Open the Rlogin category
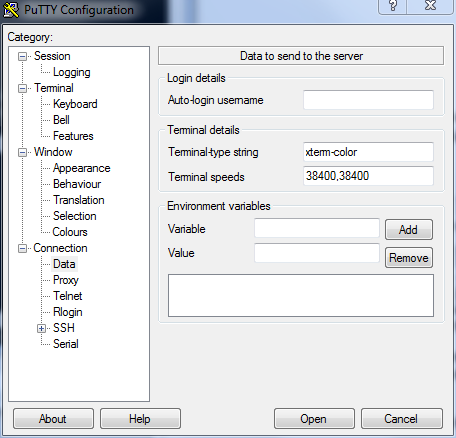 pos(67,312)
